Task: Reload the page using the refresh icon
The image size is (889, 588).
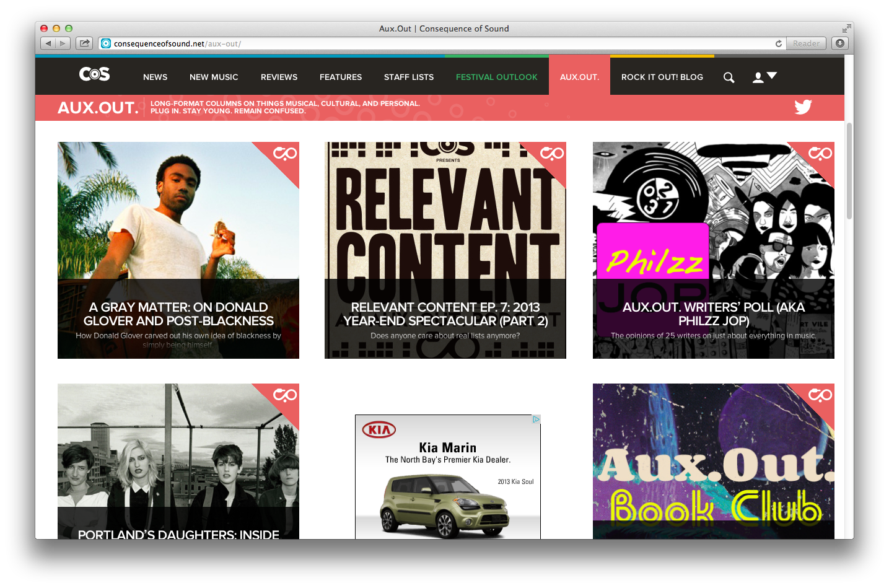Action: pyautogui.click(x=779, y=43)
